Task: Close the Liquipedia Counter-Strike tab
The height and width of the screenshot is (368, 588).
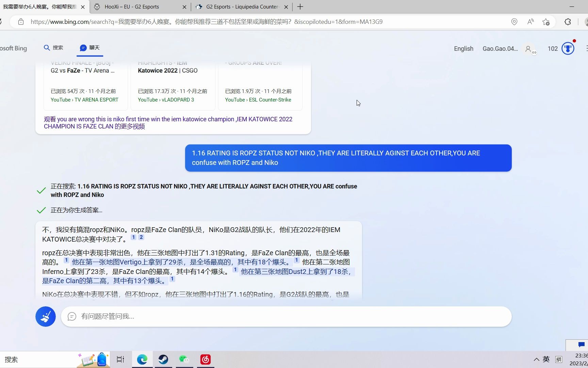Action: click(286, 7)
